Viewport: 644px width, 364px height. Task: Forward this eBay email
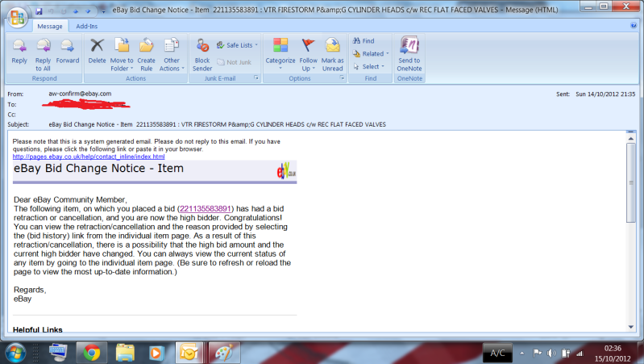tap(68, 52)
